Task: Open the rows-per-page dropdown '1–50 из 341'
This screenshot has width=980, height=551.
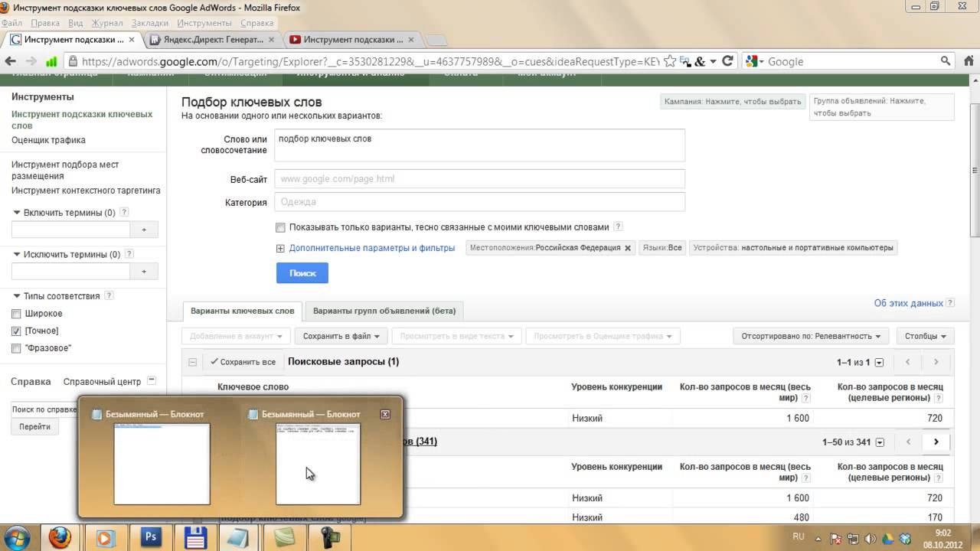Action: click(880, 442)
